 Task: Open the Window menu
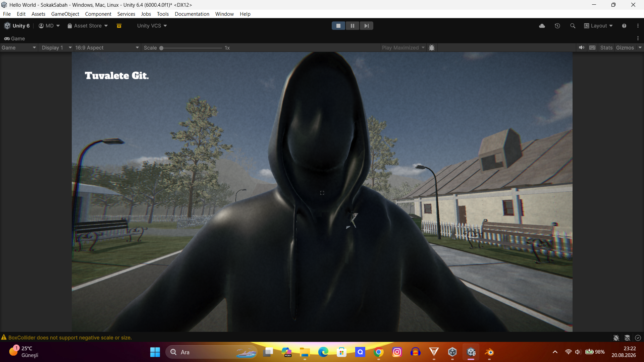[224, 14]
